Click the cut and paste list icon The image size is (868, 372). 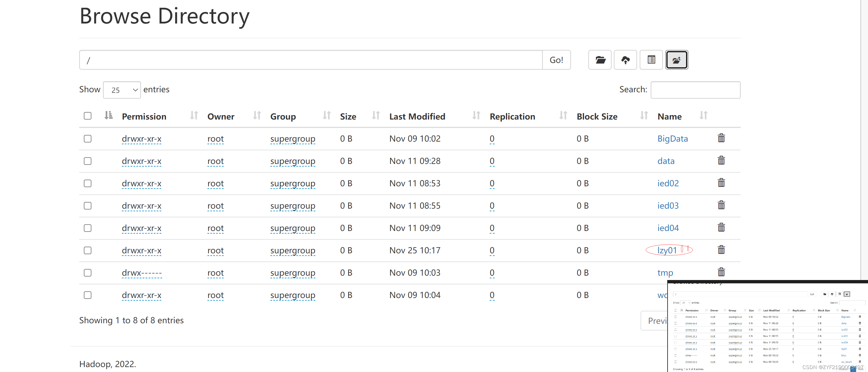[651, 60]
